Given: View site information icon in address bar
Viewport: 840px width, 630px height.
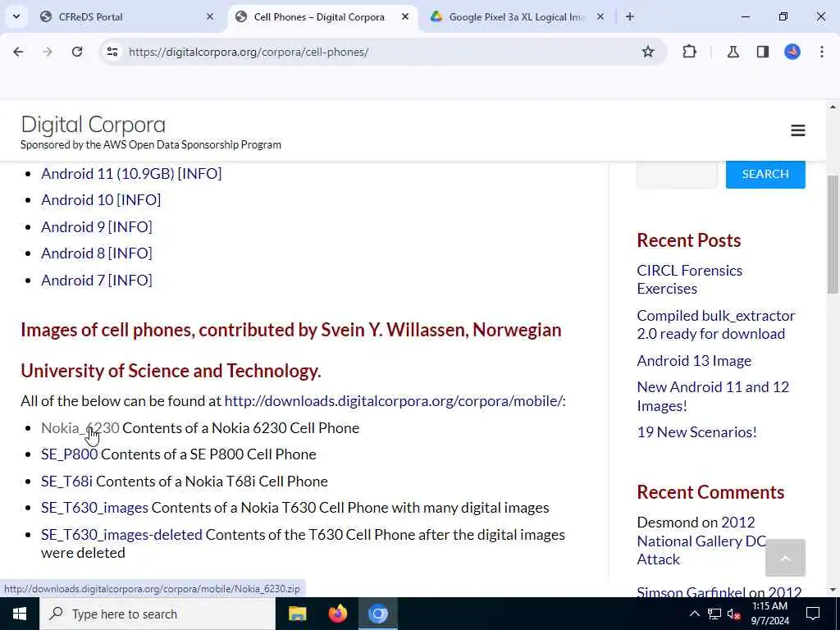Looking at the screenshot, I should [112, 52].
